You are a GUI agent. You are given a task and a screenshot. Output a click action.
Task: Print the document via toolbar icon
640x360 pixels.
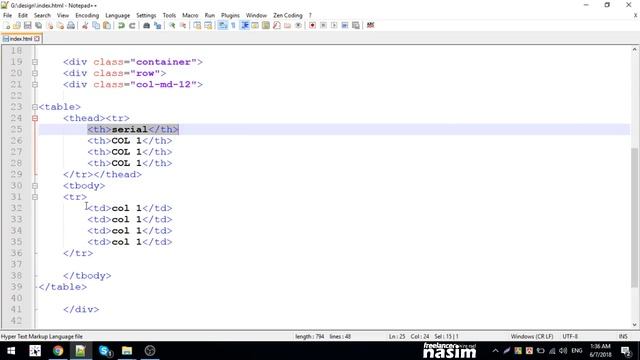(x=71, y=25)
